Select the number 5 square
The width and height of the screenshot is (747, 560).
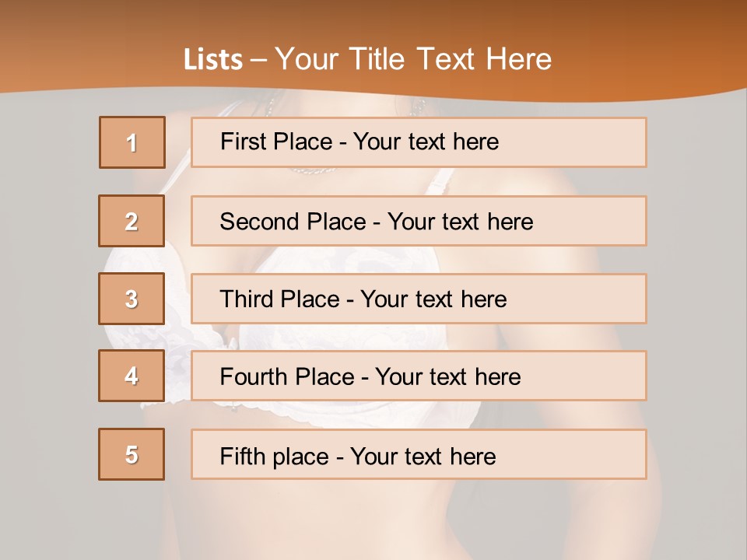pyautogui.click(x=132, y=454)
